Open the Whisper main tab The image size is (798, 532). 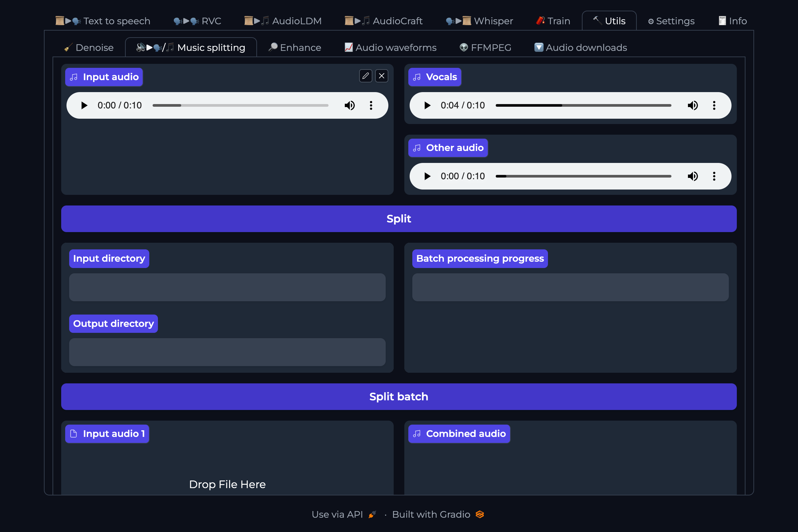point(479,21)
